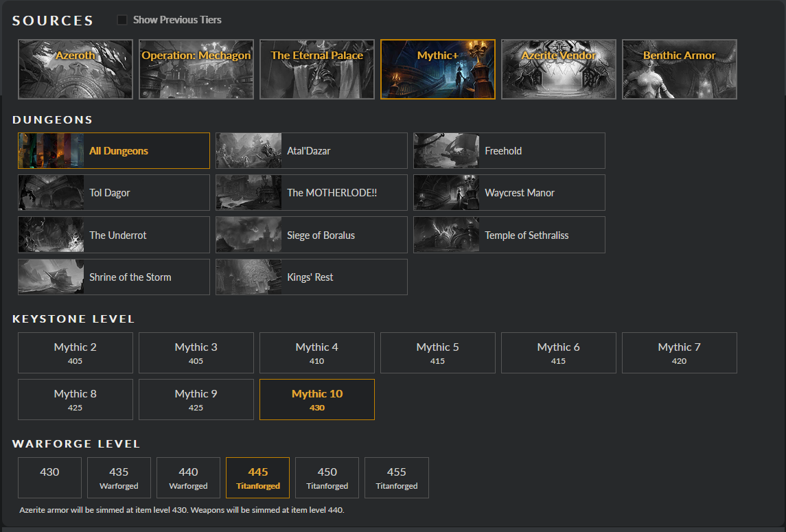Viewport: 786px width, 532px height.
Task: Click the Azerite Vendor source tile
Action: (x=558, y=69)
